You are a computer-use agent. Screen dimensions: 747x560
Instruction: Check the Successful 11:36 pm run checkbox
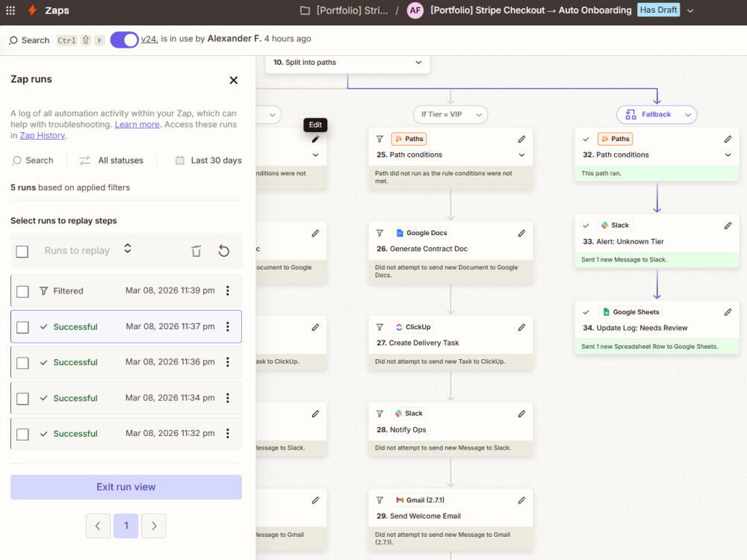coord(22,363)
